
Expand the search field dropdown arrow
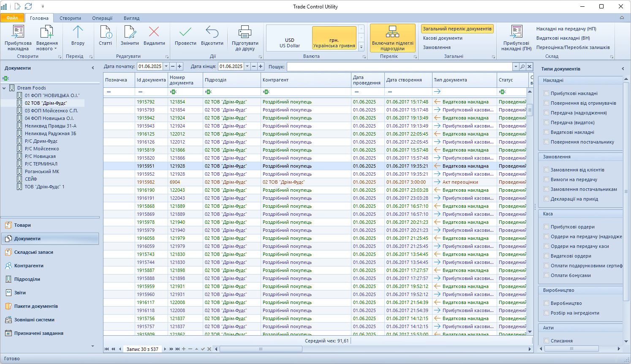click(x=516, y=67)
